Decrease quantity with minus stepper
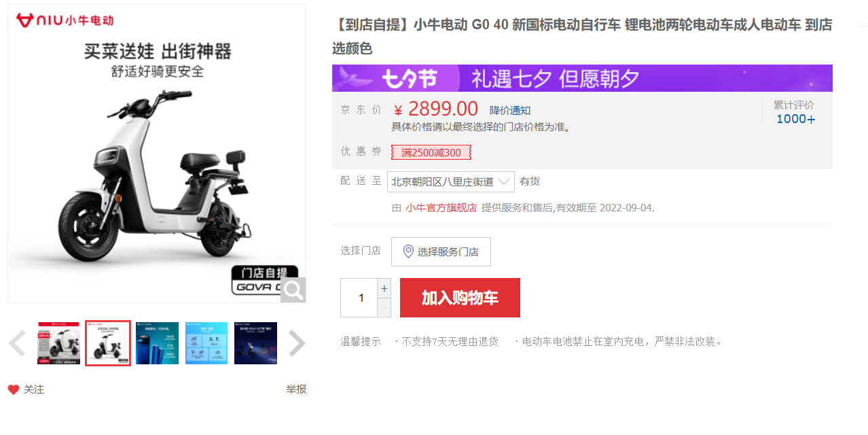The image size is (868, 435). click(x=384, y=308)
